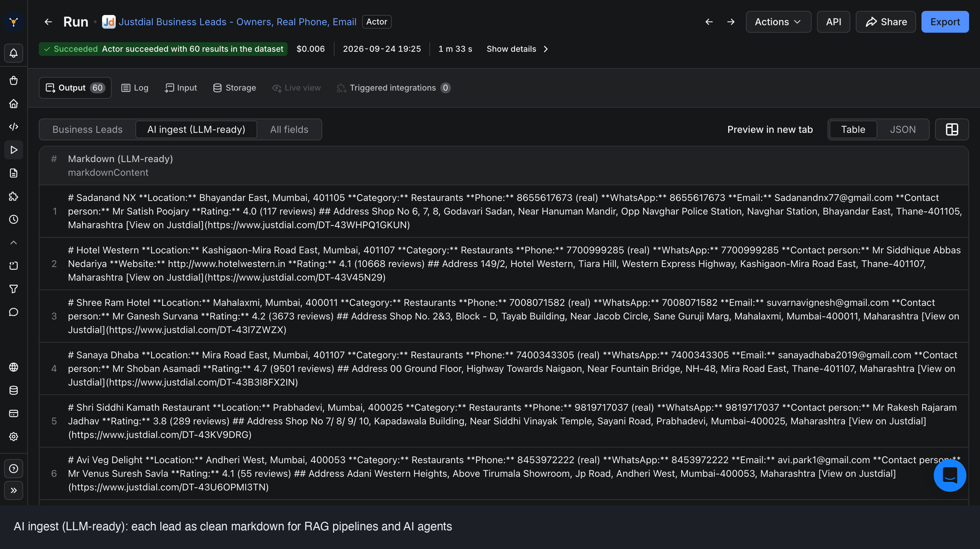
Task: Open the notifications bell in the sidebar
Action: click(x=13, y=53)
